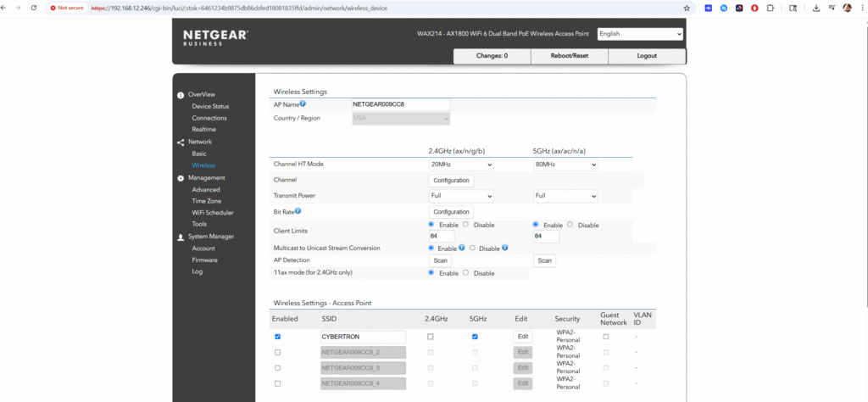The height and width of the screenshot is (402, 868).
Task: Open the round blue extension icon
Action: pos(724,8)
